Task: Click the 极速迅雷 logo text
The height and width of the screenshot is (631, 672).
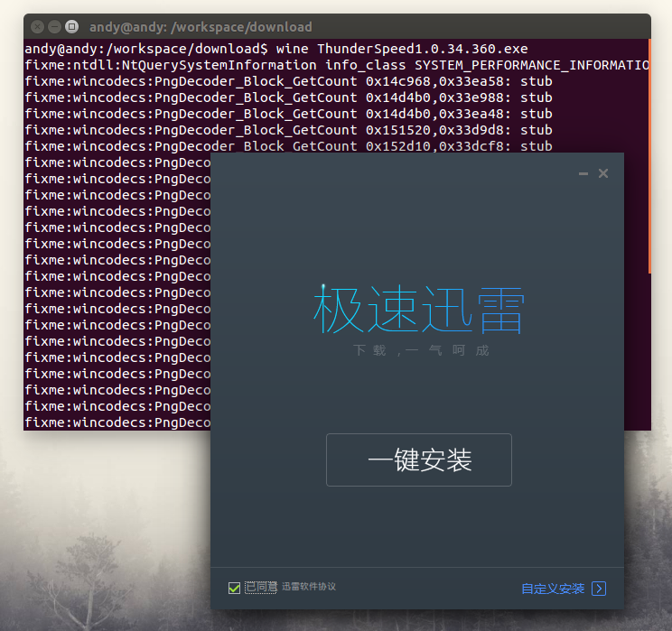Action: click(419, 309)
